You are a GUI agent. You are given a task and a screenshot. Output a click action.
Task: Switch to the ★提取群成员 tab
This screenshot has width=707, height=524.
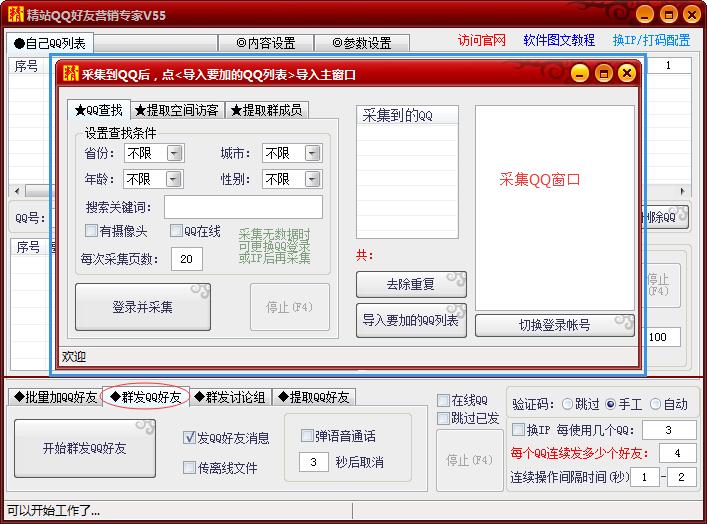266,110
